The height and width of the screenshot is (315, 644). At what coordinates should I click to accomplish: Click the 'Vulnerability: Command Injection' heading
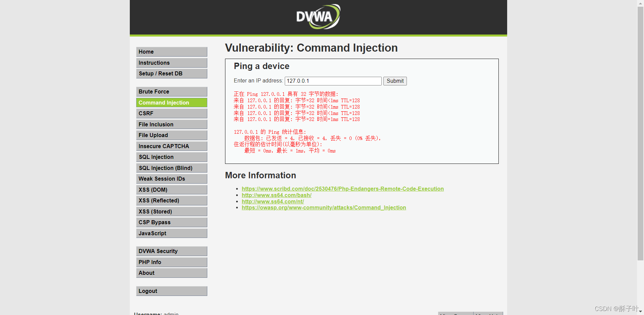(311, 48)
